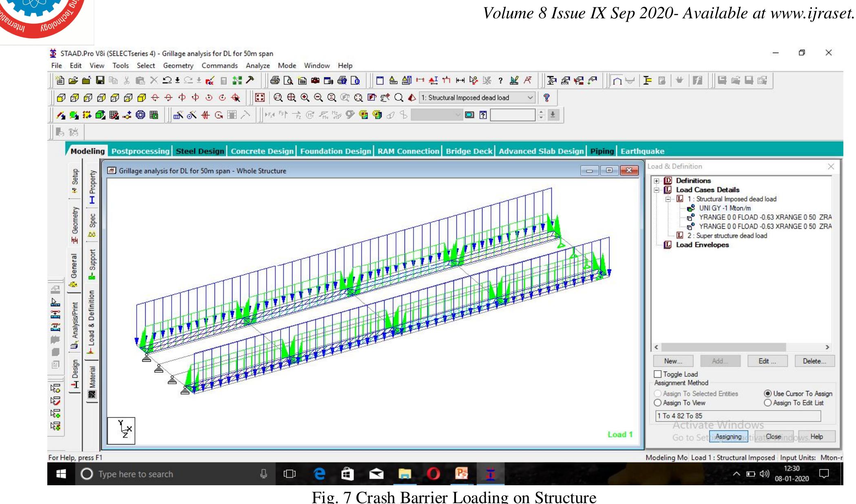856x504 pixels.
Task: Click the Edit button in Load & Definition
Action: [767, 361]
